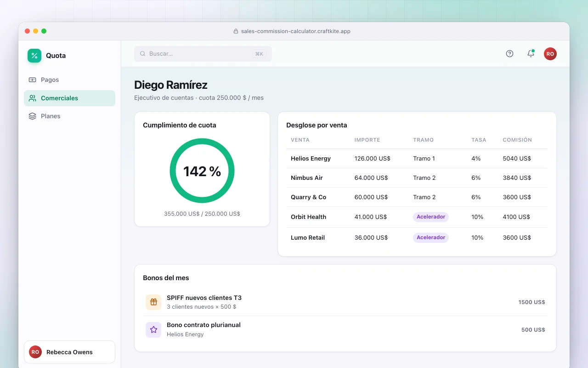Open the help question mark icon
Screen dimensions: 588x368
[x=509, y=54]
